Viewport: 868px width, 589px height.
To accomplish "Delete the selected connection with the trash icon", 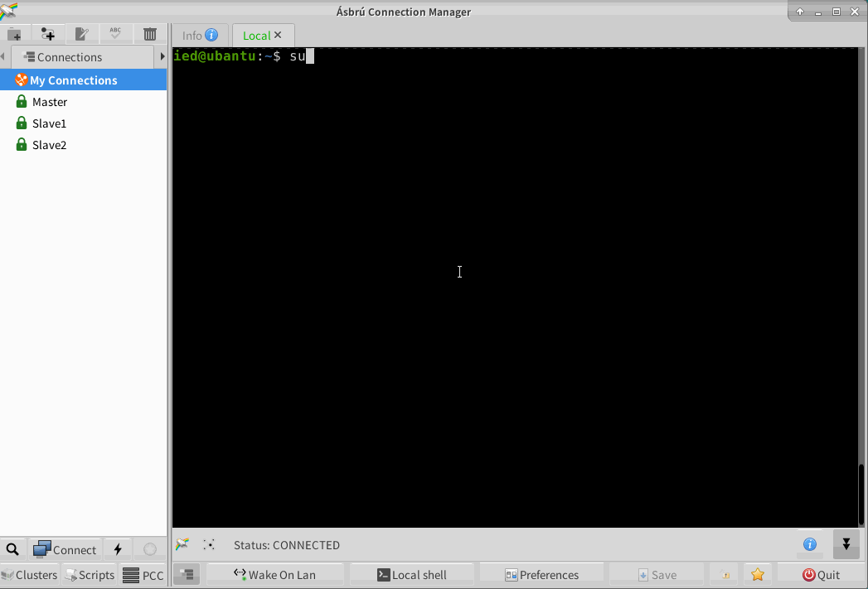I will pos(150,34).
